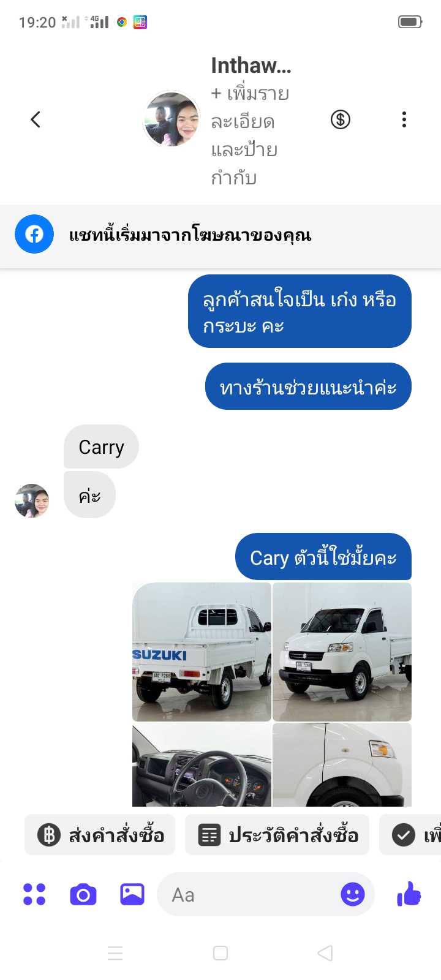Open the steering wheel interior photo

coord(202,764)
